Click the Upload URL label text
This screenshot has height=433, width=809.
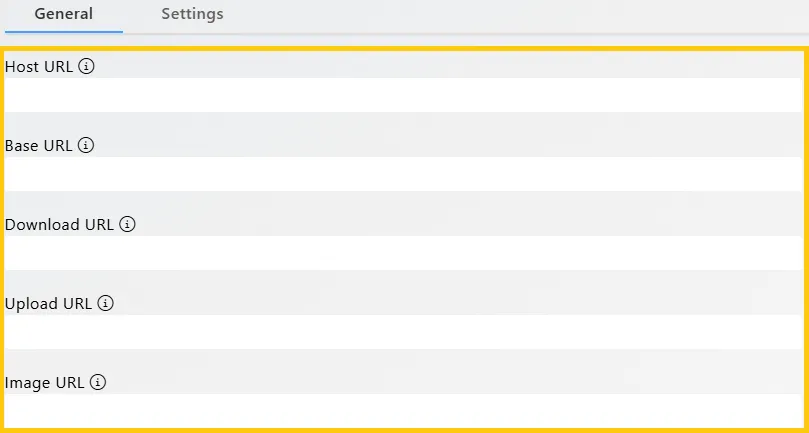click(x=48, y=304)
